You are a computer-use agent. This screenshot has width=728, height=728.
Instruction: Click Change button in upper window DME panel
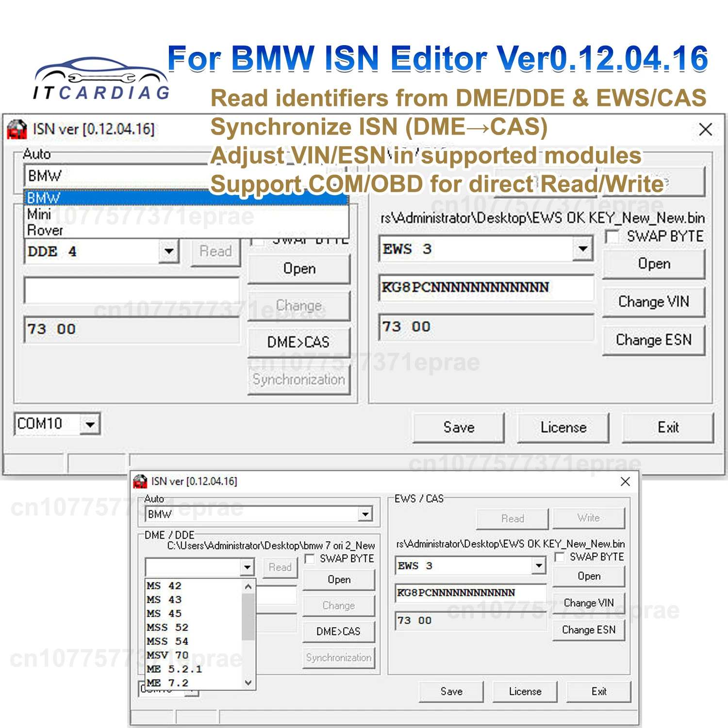coord(299,306)
